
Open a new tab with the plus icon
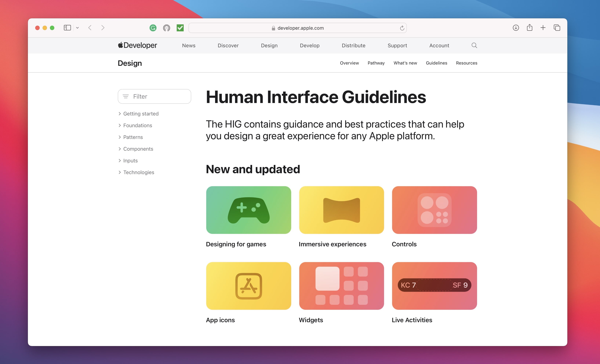pos(543,28)
